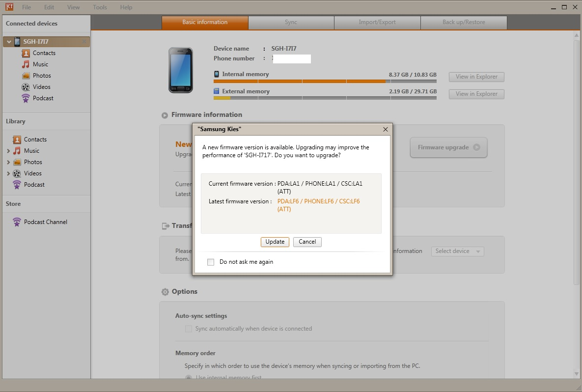582x392 pixels.
Task: Close the Samsung Kies dialog with X
Action: (x=385, y=129)
